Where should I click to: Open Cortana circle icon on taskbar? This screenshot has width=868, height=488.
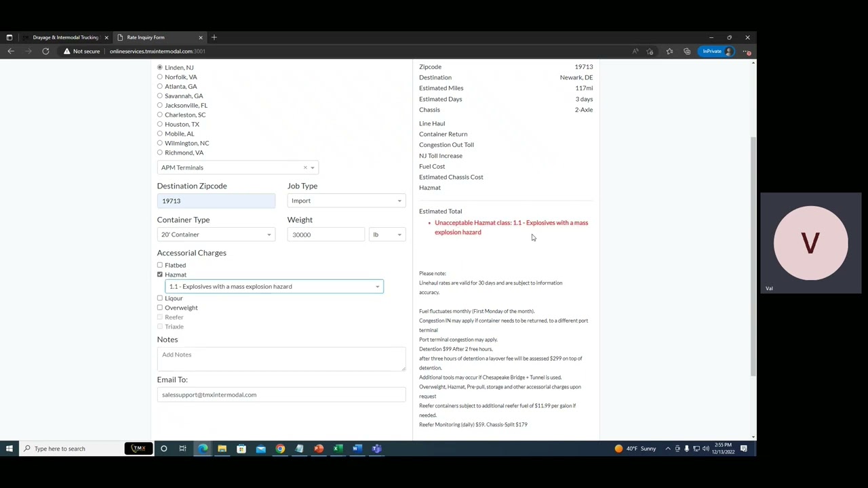tap(163, 449)
